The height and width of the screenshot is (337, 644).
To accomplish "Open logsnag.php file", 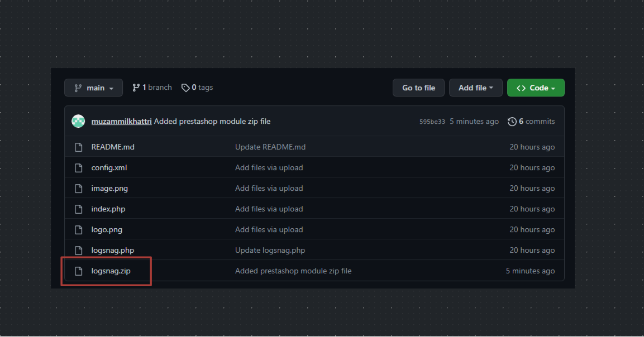I will (112, 250).
